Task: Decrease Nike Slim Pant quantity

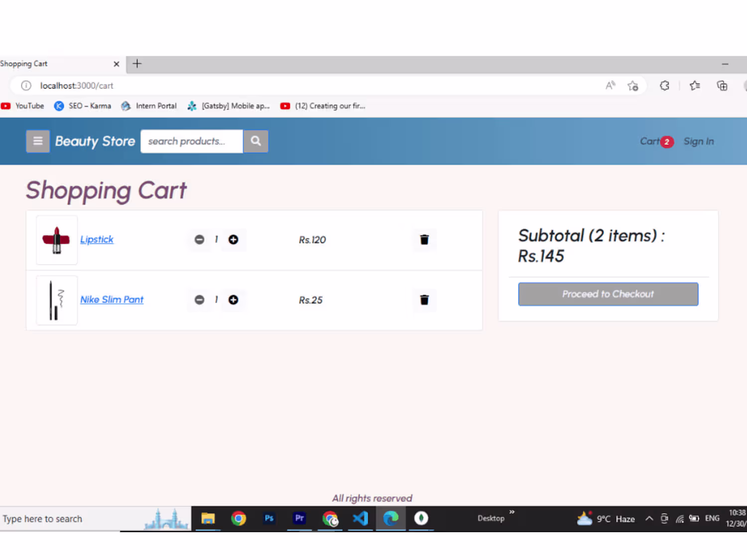Action: (199, 300)
